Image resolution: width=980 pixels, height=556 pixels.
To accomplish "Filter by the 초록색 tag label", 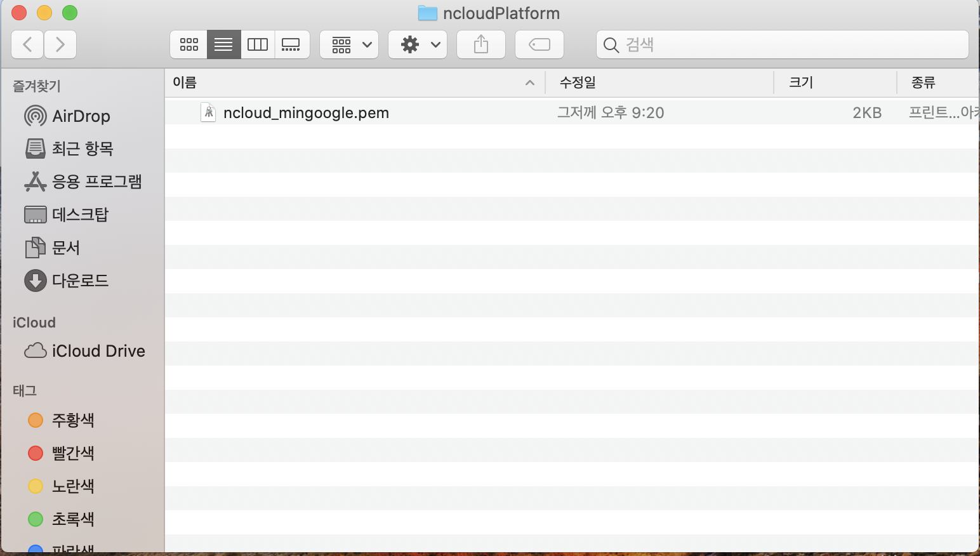I will [73, 519].
